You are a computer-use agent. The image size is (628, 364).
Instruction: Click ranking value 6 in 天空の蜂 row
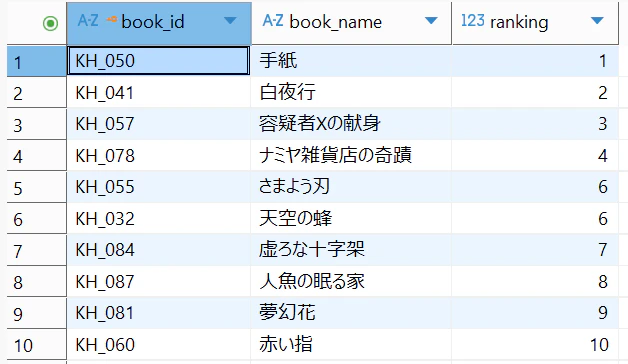coord(603,218)
